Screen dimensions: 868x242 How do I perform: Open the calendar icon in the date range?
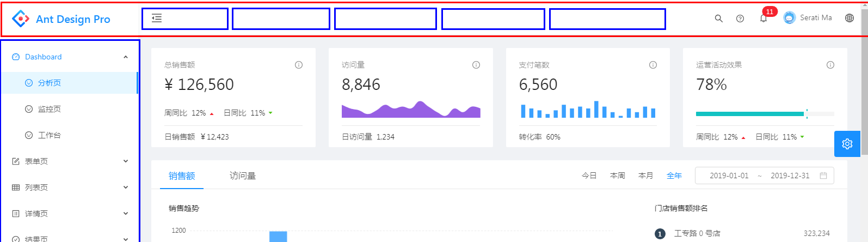(823, 176)
